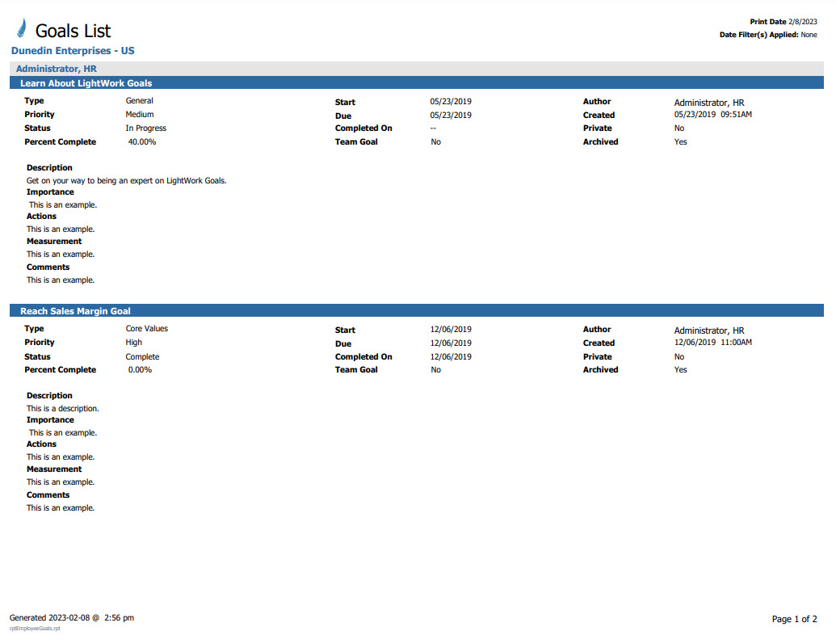The height and width of the screenshot is (644, 836).
Task: Click the High priority value
Action: 134,343
